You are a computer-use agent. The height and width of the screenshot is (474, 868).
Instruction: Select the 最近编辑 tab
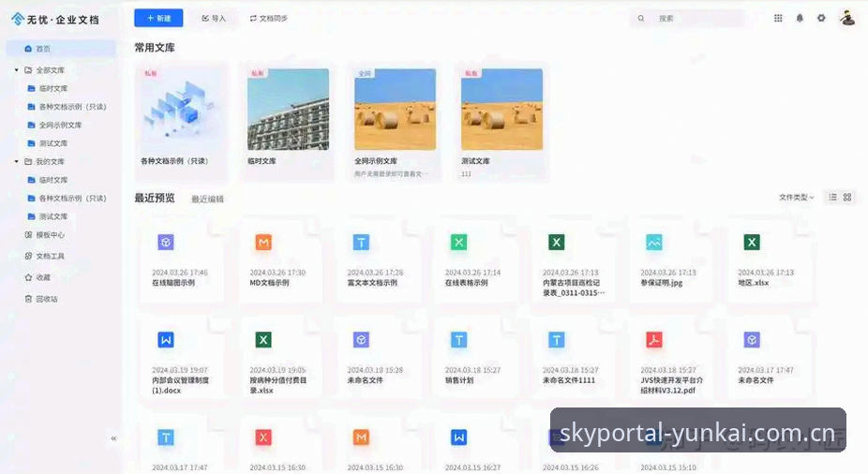click(x=207, y=200)
